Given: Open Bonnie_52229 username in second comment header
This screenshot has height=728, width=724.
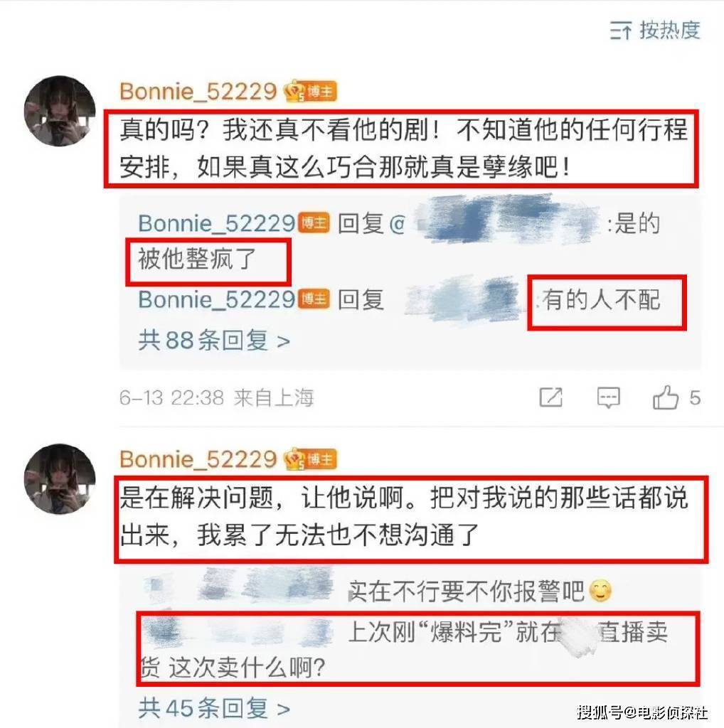Looking at the screenshot, I should click(198, 460).
